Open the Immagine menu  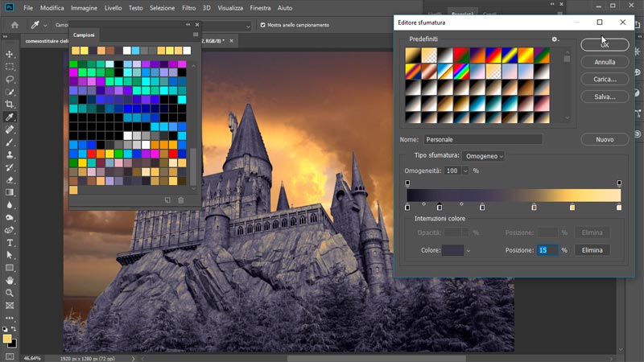click(84, 8)
